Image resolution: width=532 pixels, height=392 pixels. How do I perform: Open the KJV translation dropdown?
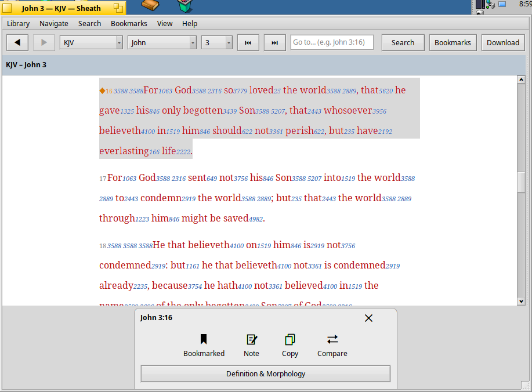(91, 43)
